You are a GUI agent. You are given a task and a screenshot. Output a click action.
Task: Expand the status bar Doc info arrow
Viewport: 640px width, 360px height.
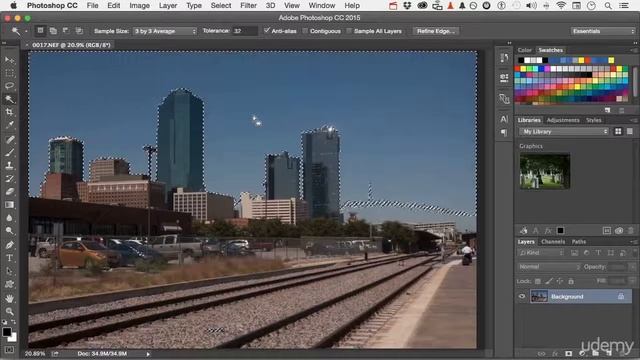pos(148,354)
